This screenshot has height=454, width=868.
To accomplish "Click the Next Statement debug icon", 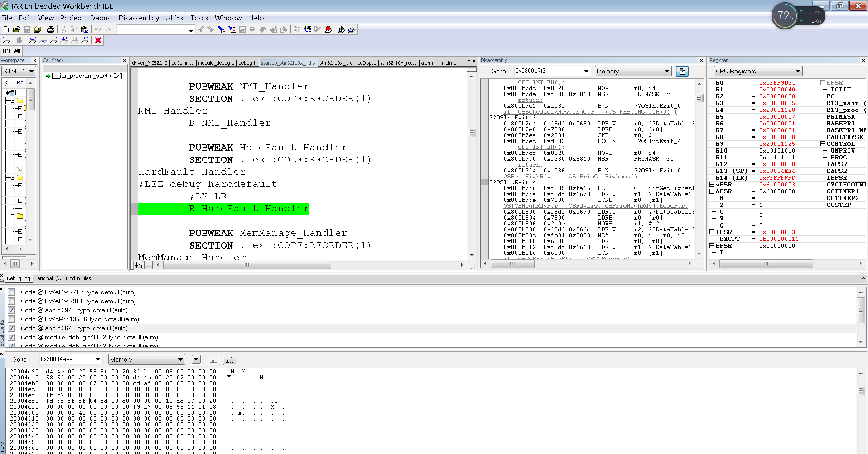I will 64,40.
